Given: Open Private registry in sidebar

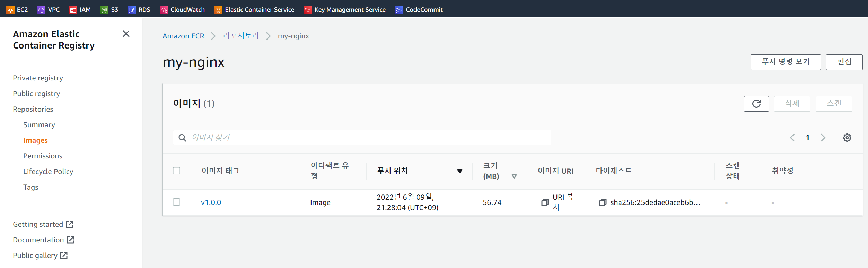Looking at the screenshot, I should [38, 78].
